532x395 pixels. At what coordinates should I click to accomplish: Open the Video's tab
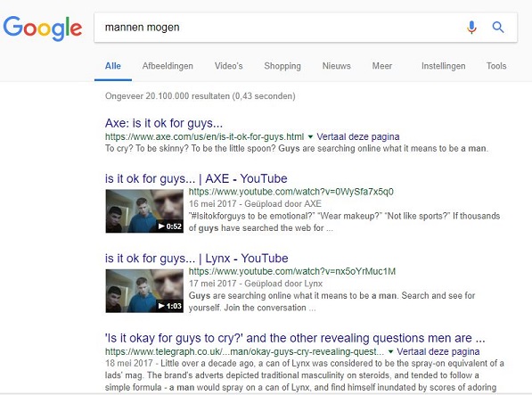tap(229, 66)
